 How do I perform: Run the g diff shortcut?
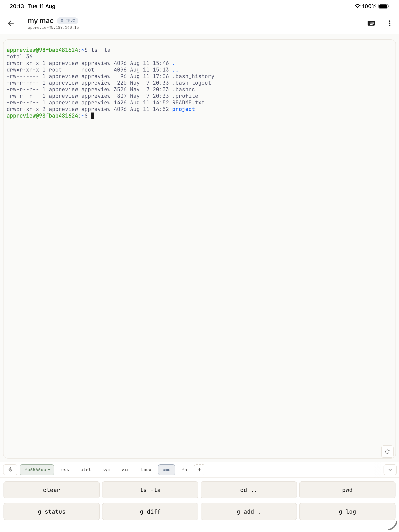[x=150, y=512]
